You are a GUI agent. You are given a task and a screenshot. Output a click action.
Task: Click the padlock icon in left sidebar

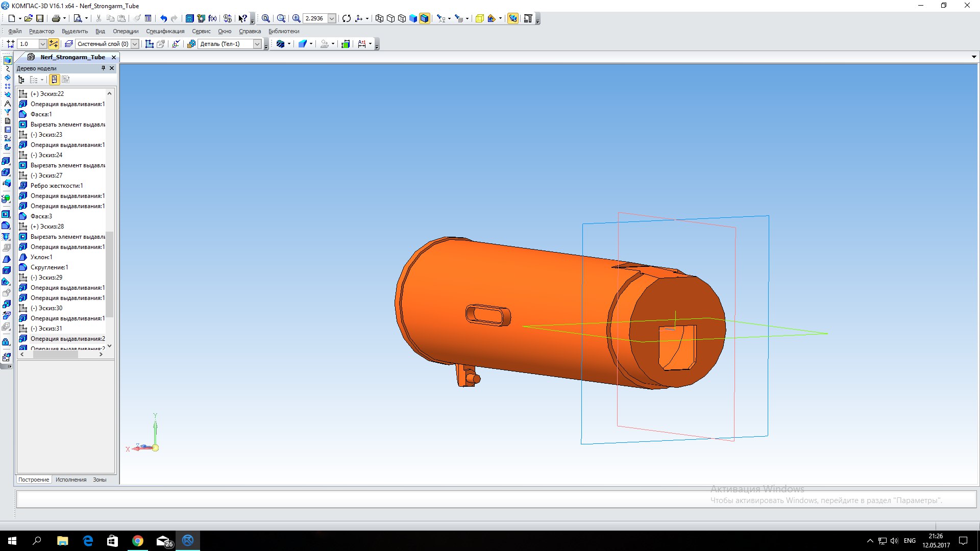[x=7, y=342]
